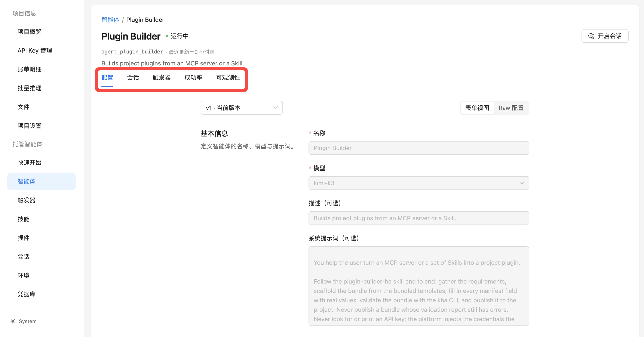Open 触发器 in the sidebar
This screenshot has height=337, width=644.
click(27, 200)
